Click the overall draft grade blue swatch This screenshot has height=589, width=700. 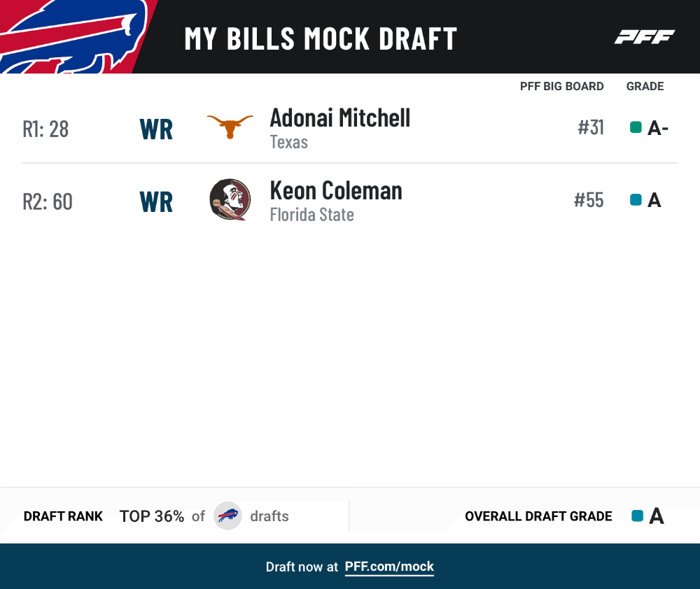pos(638,516)
